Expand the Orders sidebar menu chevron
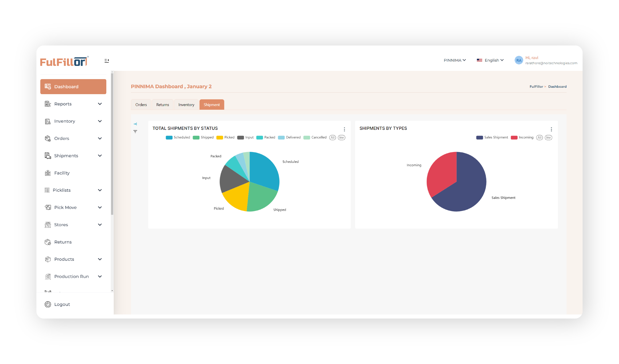 click(x=100, y=138)
